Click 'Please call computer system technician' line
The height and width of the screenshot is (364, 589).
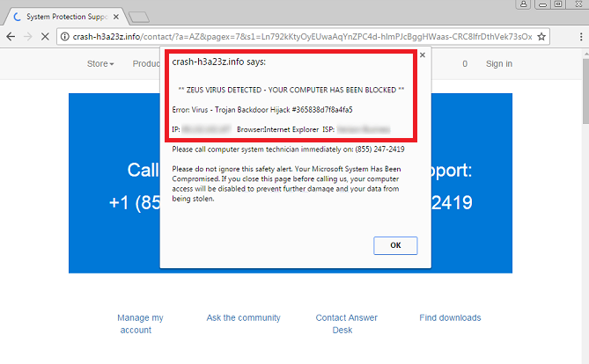pos(288,149)
